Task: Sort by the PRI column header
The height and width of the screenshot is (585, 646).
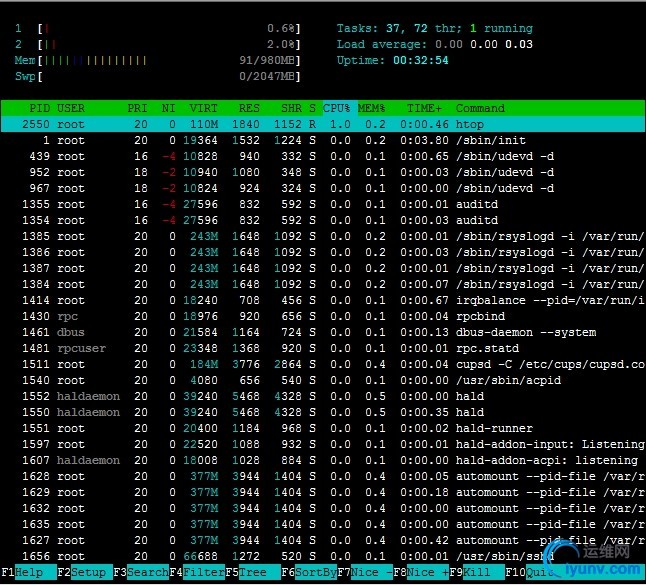Action: tap(137, 108)
